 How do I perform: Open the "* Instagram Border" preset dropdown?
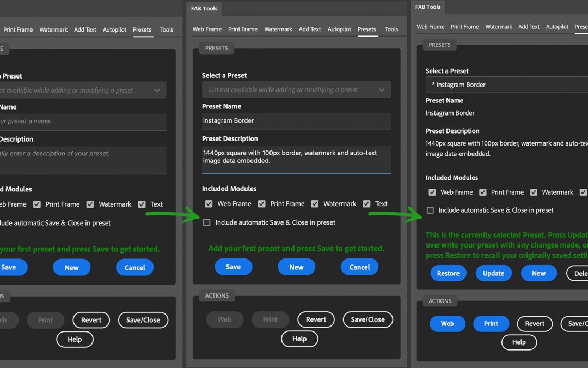506,85
